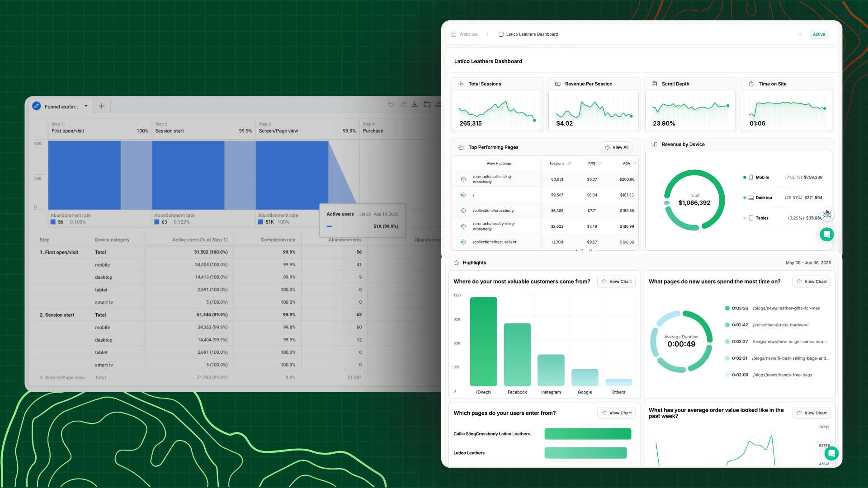This screenshot has height=488, width=868.
Task: Click Step 3 abandonment rate blue swatch
Action: tap(260, 222)
